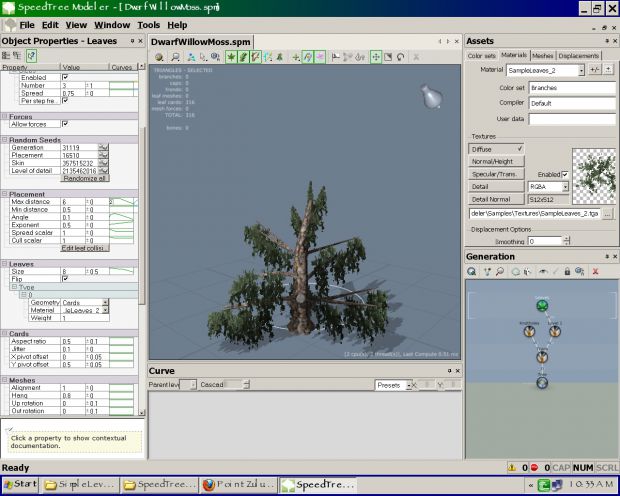This screenshot has height=496, width=620.
Task: Open the Tools menu
Action: [148, 24]
